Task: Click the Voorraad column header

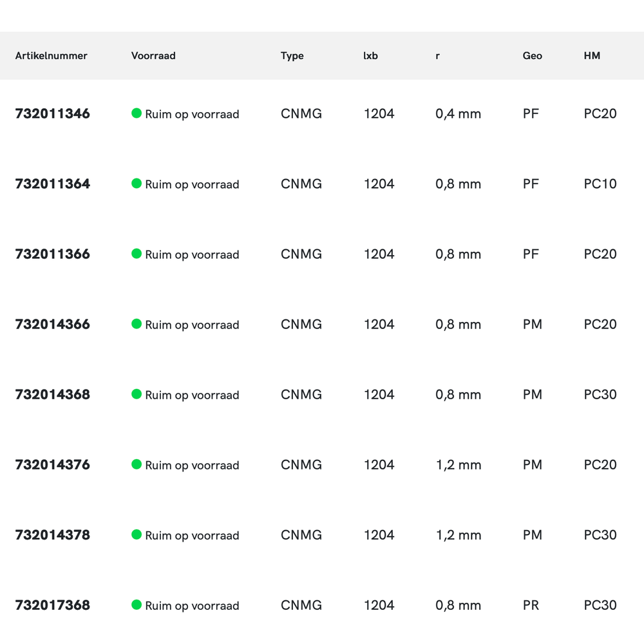Action: click(x=153, y=56)
